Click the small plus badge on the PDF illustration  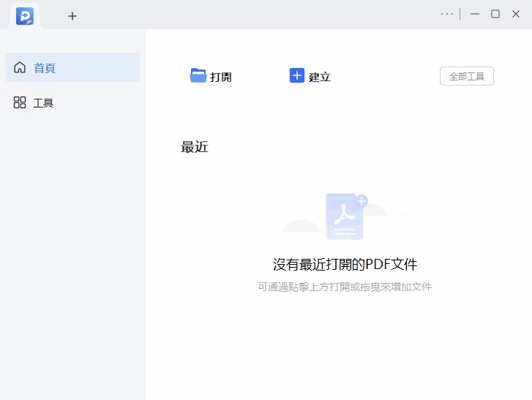[x=361, y=200]
